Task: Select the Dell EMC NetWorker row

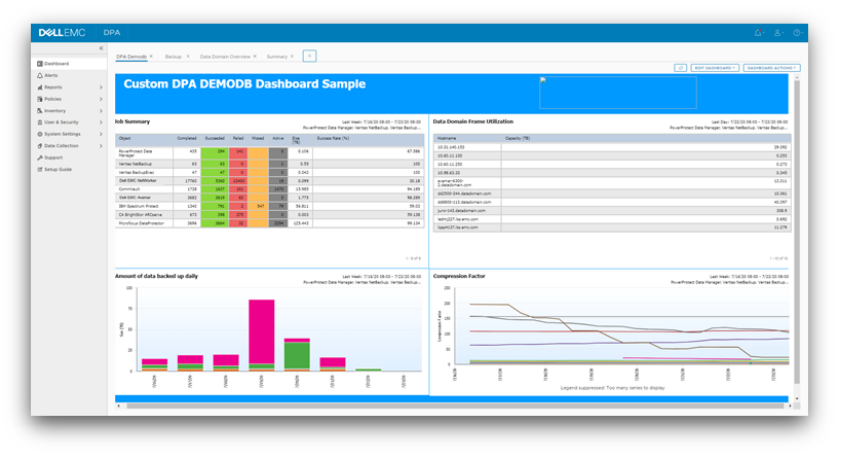Action: [269, 181]
